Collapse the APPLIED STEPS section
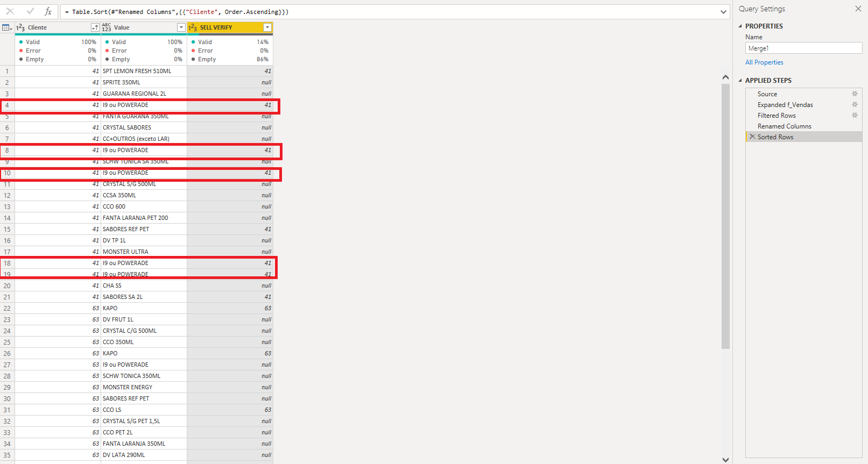Screen dimensions: 868x464 point(740,80)
